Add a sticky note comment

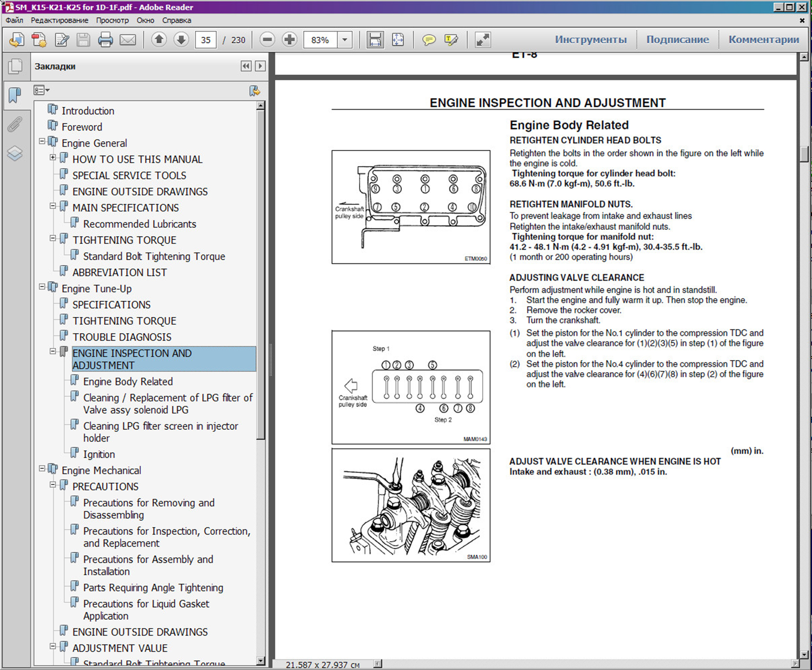pos(429,40)
